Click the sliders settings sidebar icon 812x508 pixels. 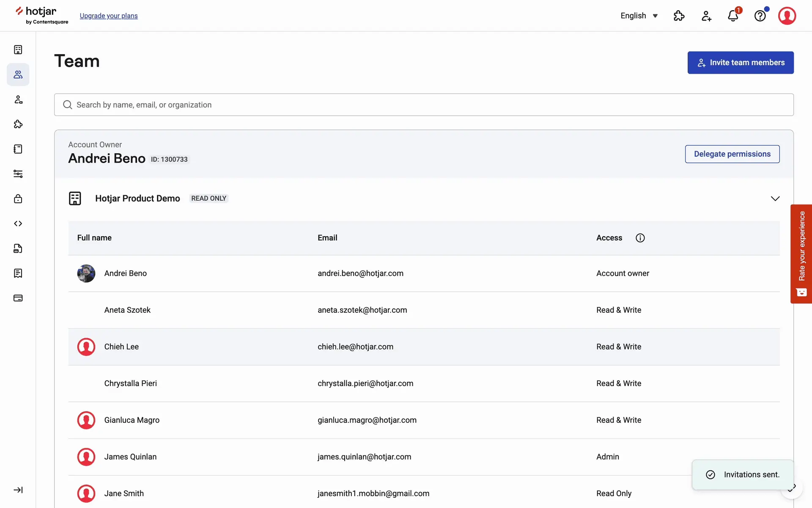point(18,174)
